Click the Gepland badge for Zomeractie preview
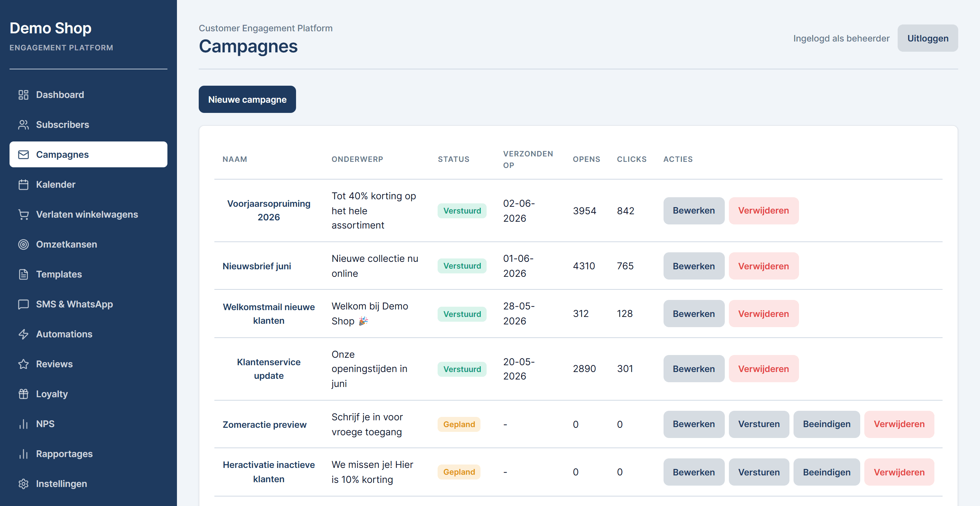Image resolution: width=980 pixels, height=506 pixels. tap(459, 424)
